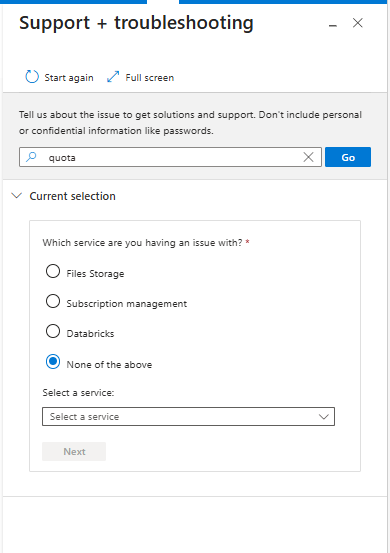Collapse the Current selection section

[x=17, y=196]
